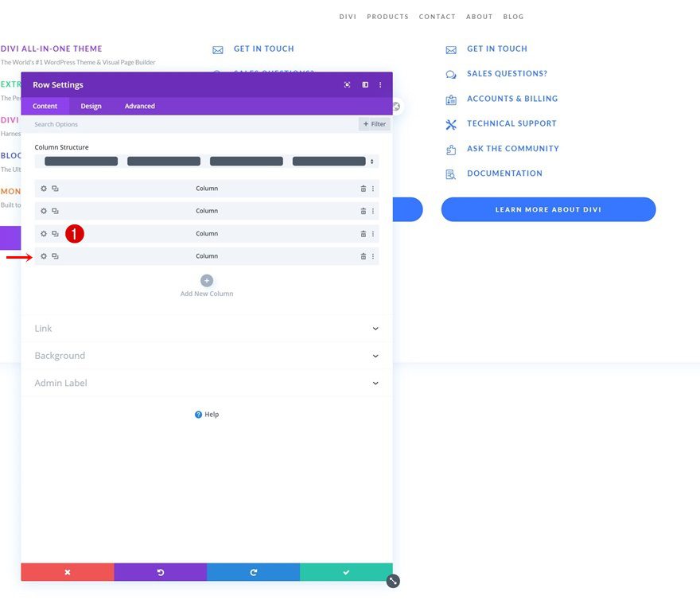Open the Row Settings header options menu
Image resolution: width=700 pixels, height=600 pixels.
pos(379,84)
